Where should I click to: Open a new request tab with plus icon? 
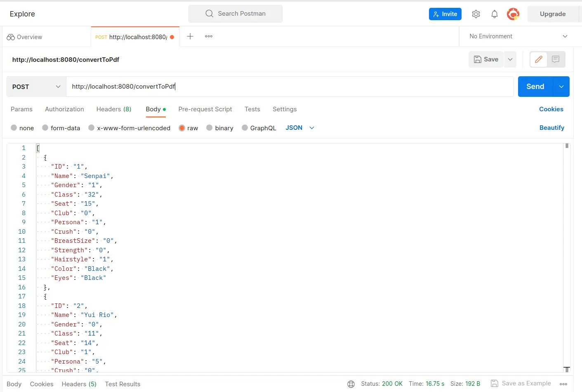190,36
